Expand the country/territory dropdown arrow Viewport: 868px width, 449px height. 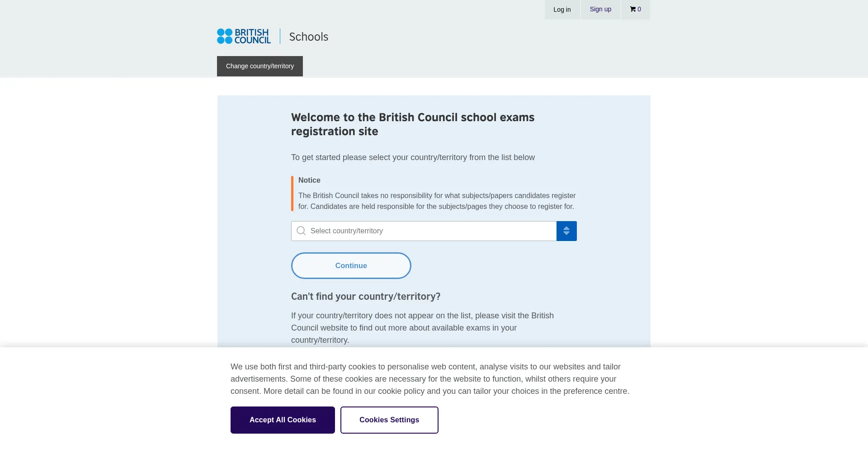click(566, 231)
